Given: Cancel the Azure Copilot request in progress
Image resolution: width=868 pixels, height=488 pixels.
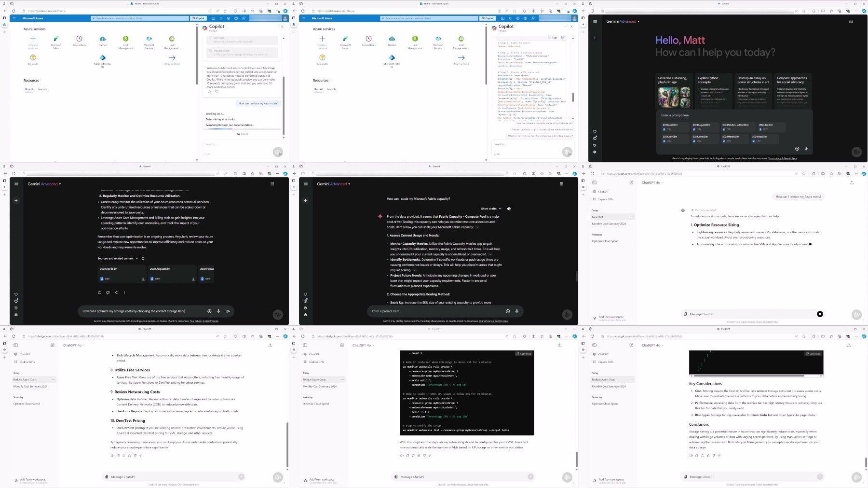Looking at the screenshot, I should pos(243,134).
